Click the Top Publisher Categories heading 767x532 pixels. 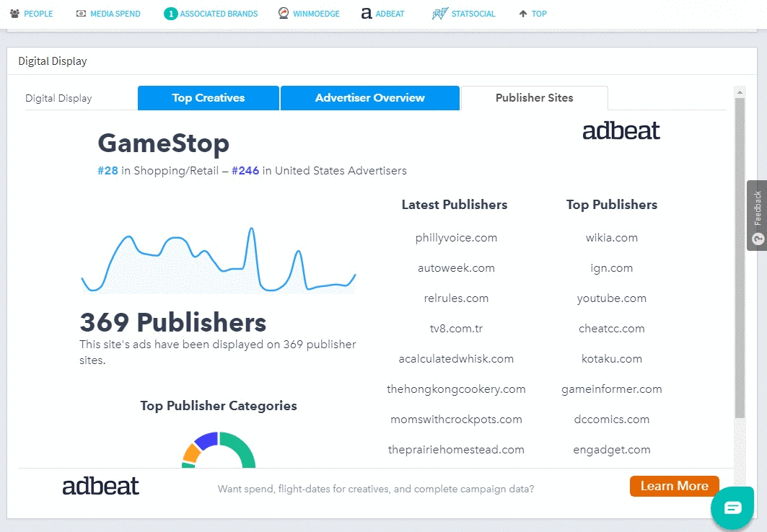pos(219,406)
